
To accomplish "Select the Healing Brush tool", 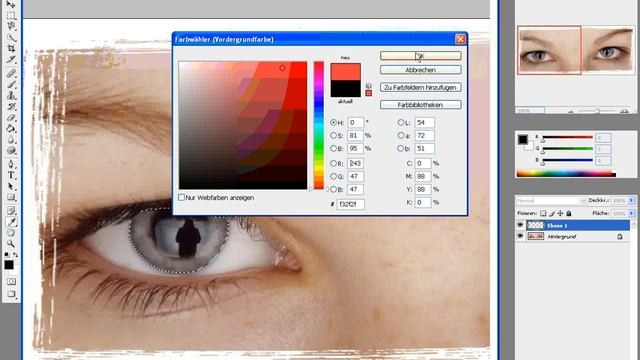I will (11, 73).
